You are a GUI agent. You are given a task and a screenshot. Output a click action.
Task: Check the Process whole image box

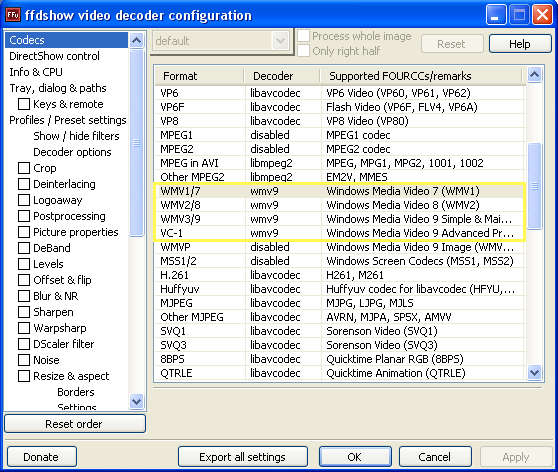tap(303, 36)
